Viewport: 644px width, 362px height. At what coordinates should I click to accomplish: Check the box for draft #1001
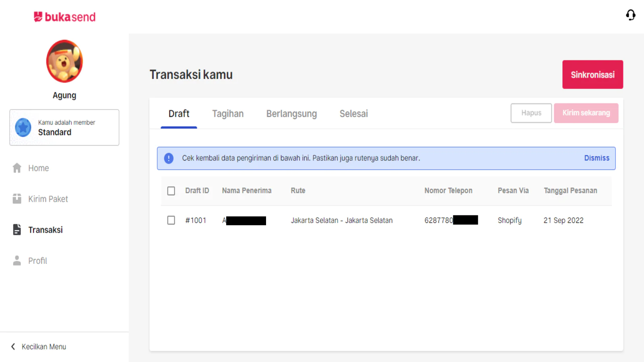171,220
